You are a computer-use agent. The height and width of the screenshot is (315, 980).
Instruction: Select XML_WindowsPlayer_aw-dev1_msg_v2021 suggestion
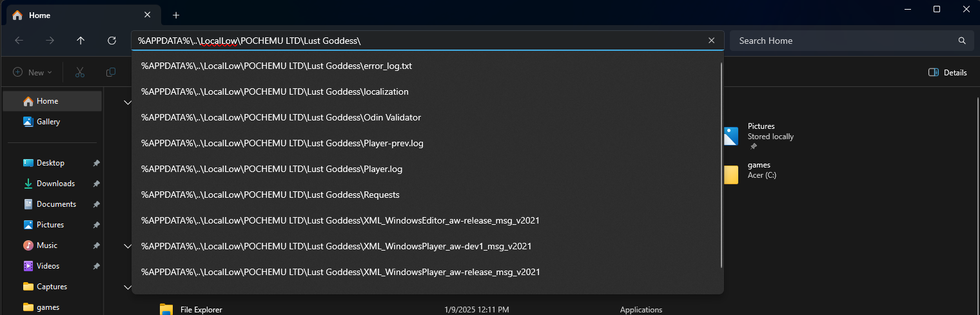click(426, 246)
